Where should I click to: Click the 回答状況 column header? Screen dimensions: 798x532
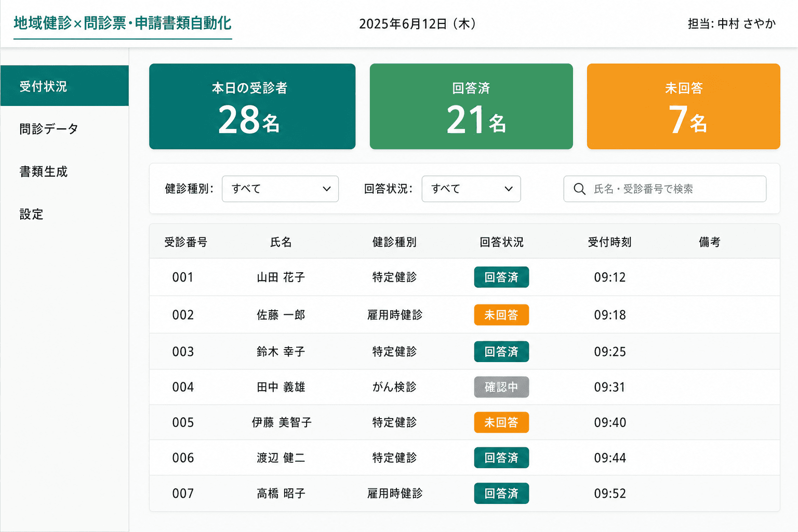click(501, 242)
